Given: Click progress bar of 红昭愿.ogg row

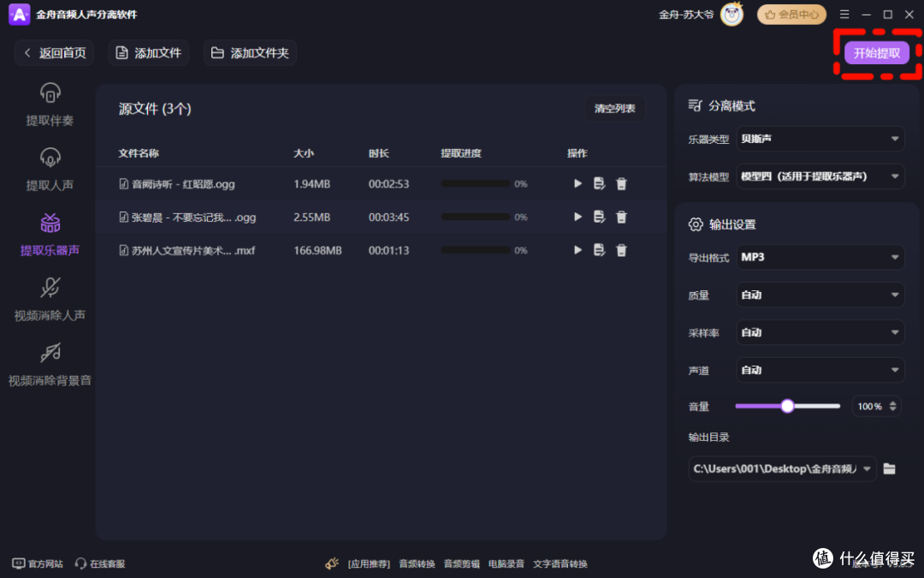Looking at the screenshot, I should point(476,184).
